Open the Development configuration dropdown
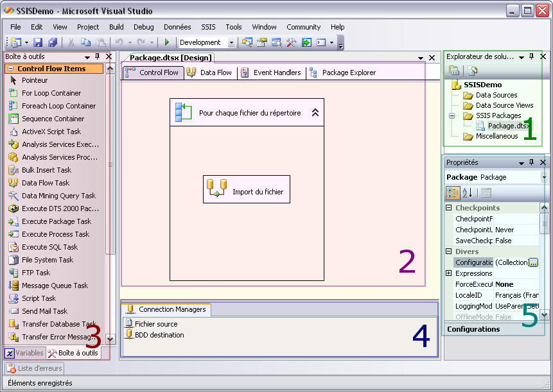The width and height of the screenshot is (553, 392). point(231,42)
